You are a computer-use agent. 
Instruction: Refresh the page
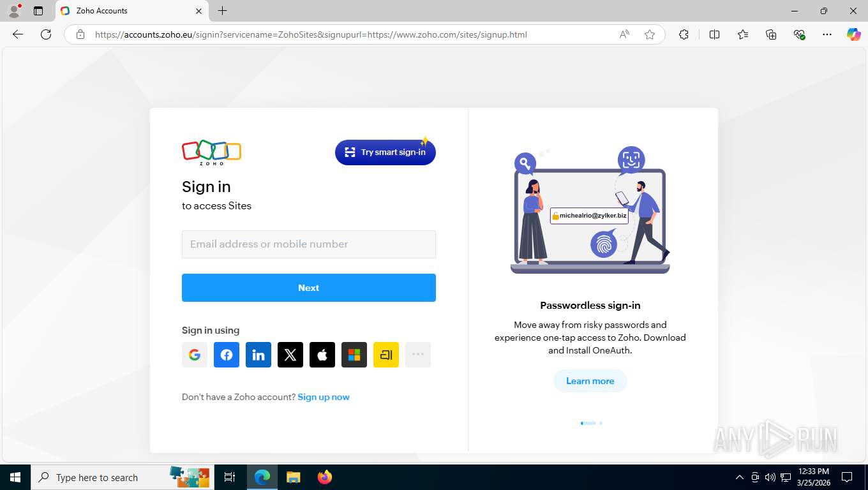(x=46, y=34)
